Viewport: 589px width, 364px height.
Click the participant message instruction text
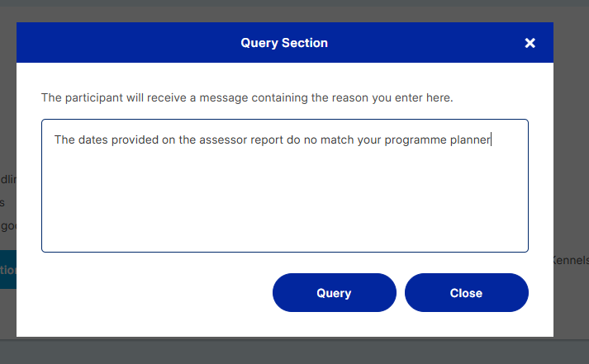click(x=247, y=97)
